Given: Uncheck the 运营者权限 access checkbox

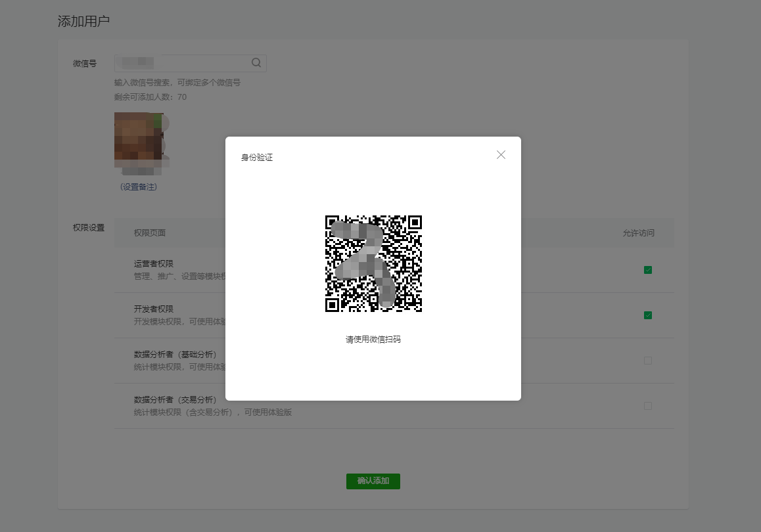Looking at the screenshot, I should (648, 270).
